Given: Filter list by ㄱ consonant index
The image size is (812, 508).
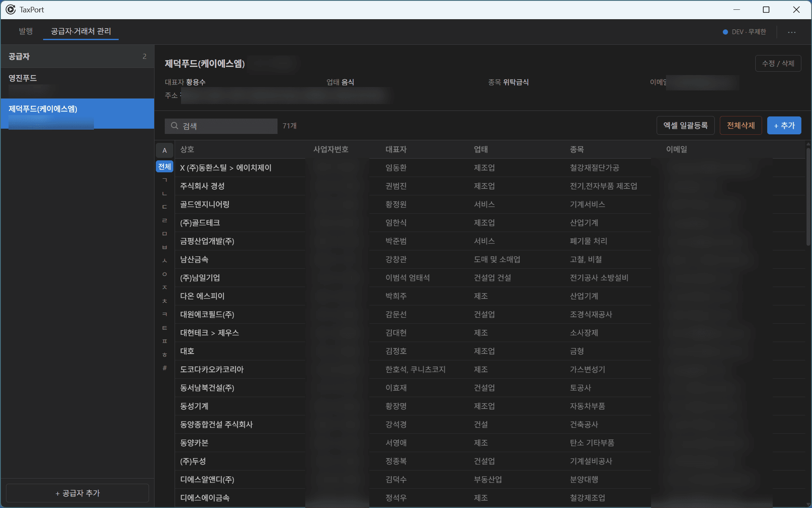Looking at the screenshot, I should coord(164,180).
